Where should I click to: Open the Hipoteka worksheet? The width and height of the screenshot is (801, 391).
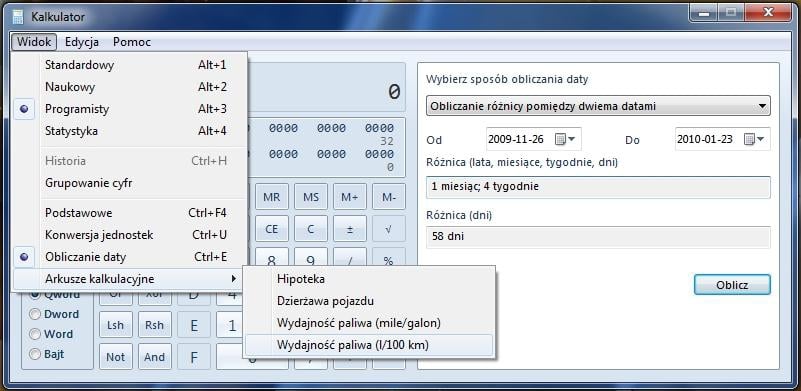[x=369, y=279]
